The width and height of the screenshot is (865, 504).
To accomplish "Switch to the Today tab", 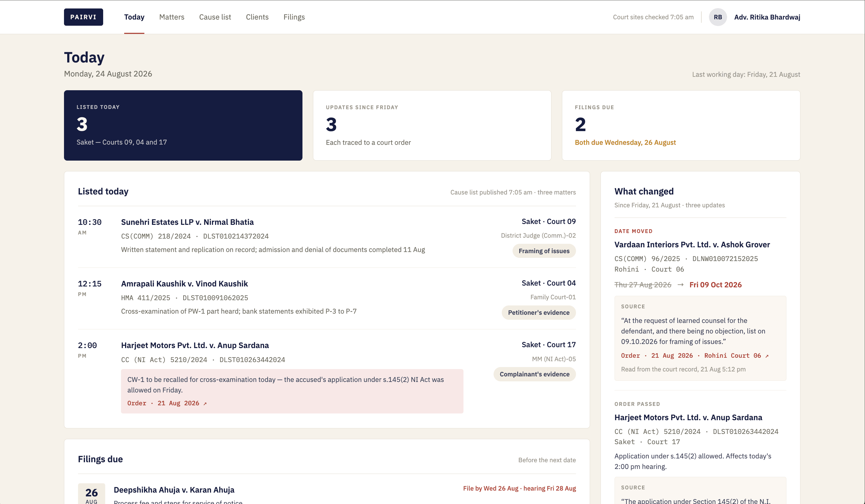I will [134, 17].
